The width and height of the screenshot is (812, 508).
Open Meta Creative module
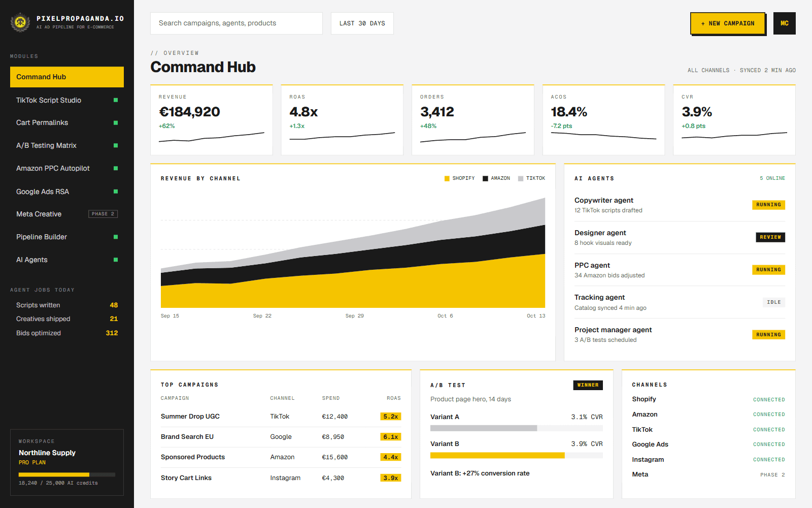coord(67,214)
